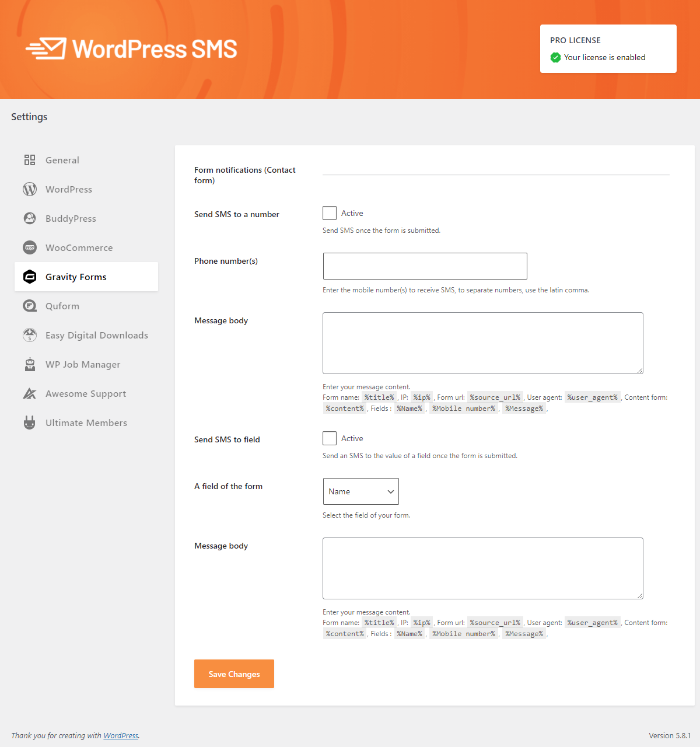Click the WP Job Manager icon
Viewport: 700px width, 747px height.
pyautogui.click(x=30, y=364)
